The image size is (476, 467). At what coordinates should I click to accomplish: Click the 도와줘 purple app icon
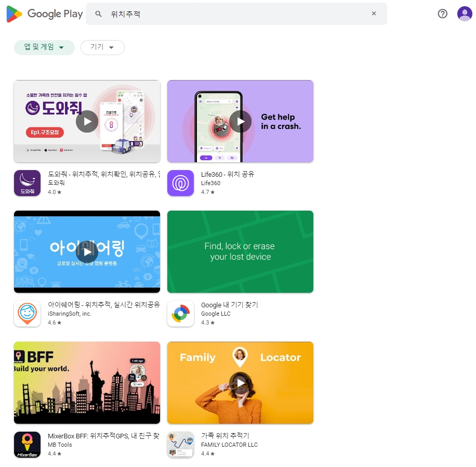click(28, 183)
